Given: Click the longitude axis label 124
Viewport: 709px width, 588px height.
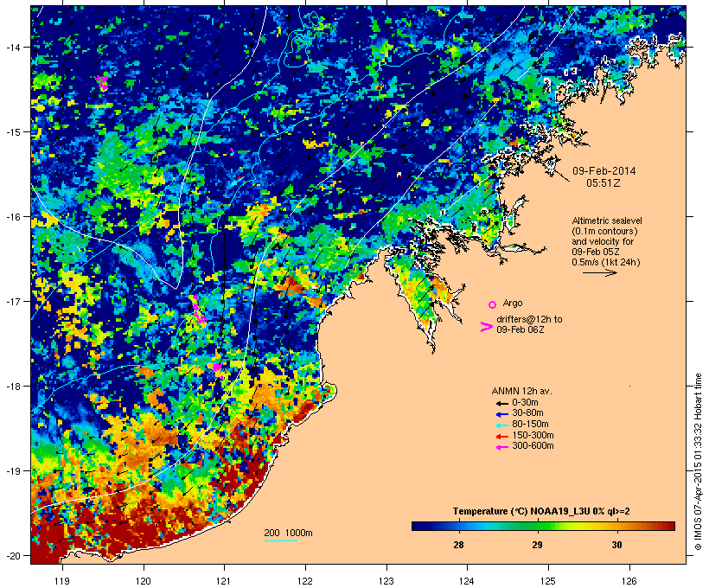Looking at the screenshot, I should pyautogui.click(x=467, y=581).
